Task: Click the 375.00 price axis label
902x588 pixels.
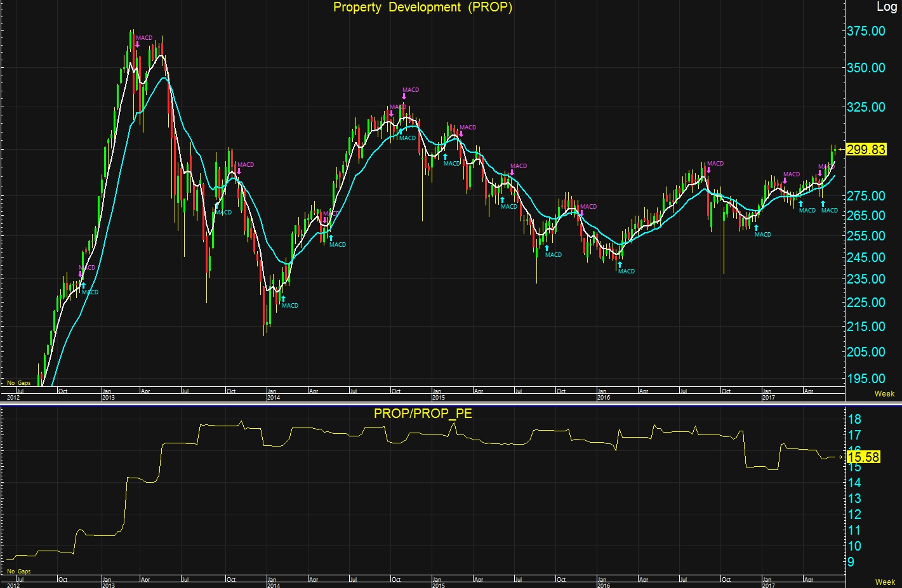Action: [866, 31]
